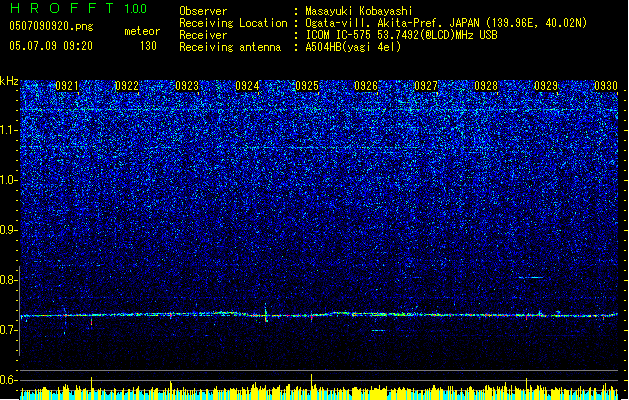The image size is (629, 400).
Task: Click the 0921 time marker
Action: tap(67, 86)
